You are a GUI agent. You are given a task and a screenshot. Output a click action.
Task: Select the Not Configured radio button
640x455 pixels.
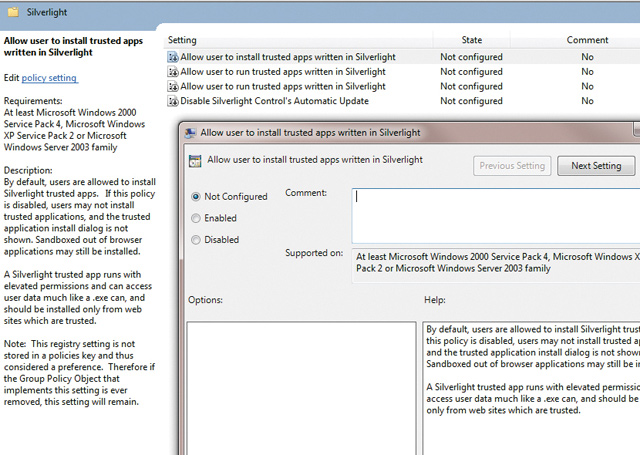(196, 197)
